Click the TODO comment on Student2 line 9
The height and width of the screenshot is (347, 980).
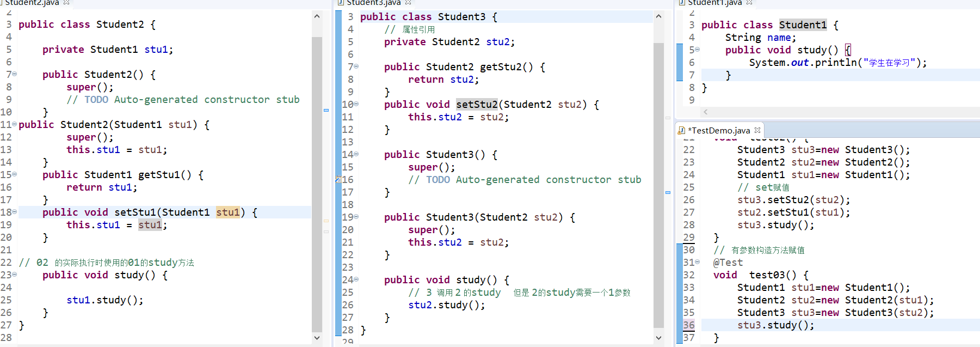183,100
